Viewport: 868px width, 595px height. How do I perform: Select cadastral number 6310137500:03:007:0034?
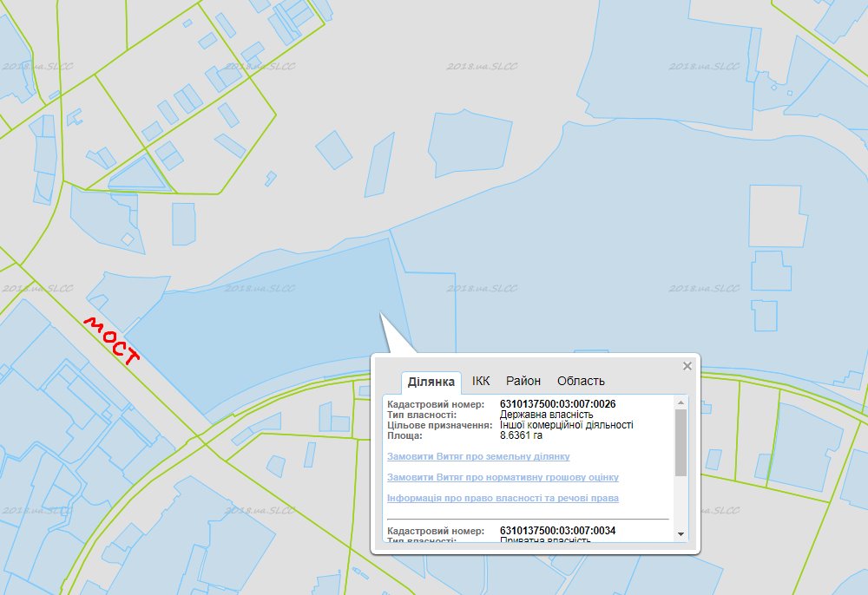coord(557,531)
